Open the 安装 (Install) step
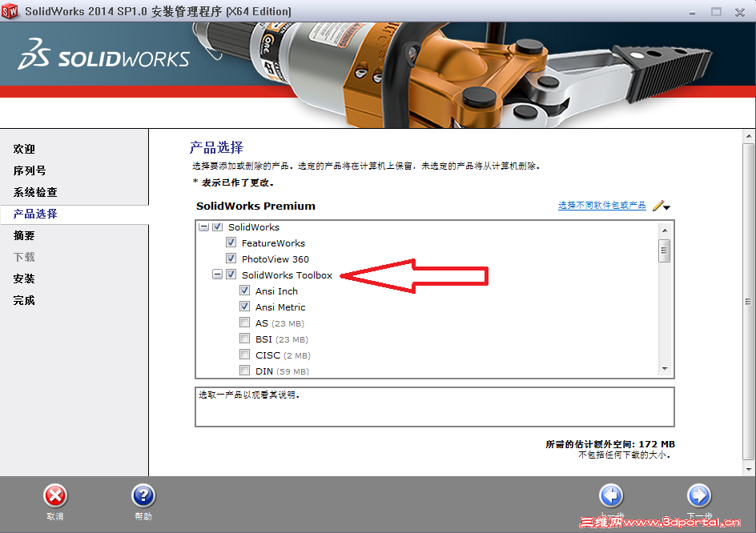Image resolution: width=756 pixels, height=533 pixels. (x=24, y=279)
